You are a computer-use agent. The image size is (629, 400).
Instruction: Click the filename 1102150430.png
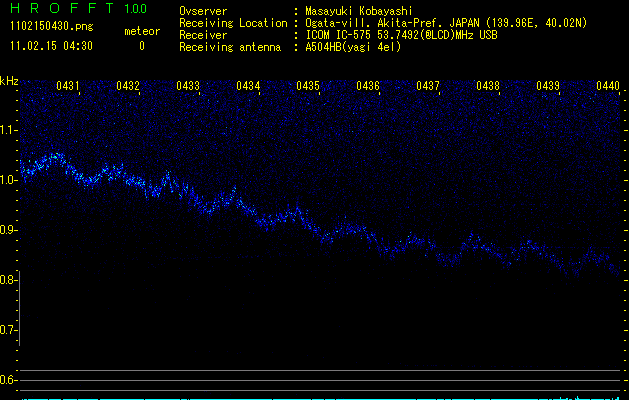[52, 27]
